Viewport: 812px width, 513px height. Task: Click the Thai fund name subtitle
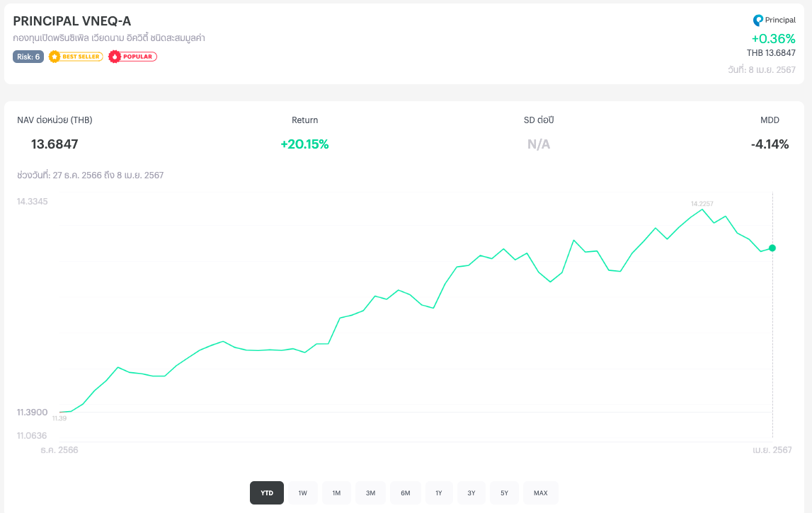(109, 38)
